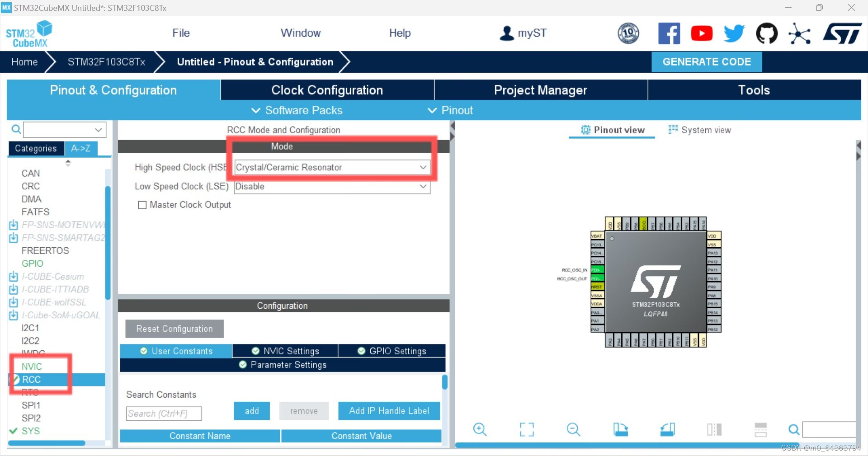Screen dimensions: 868x456
Task: Click the STM32CubeMX logo in top-left corner
Action: point(29,33)
